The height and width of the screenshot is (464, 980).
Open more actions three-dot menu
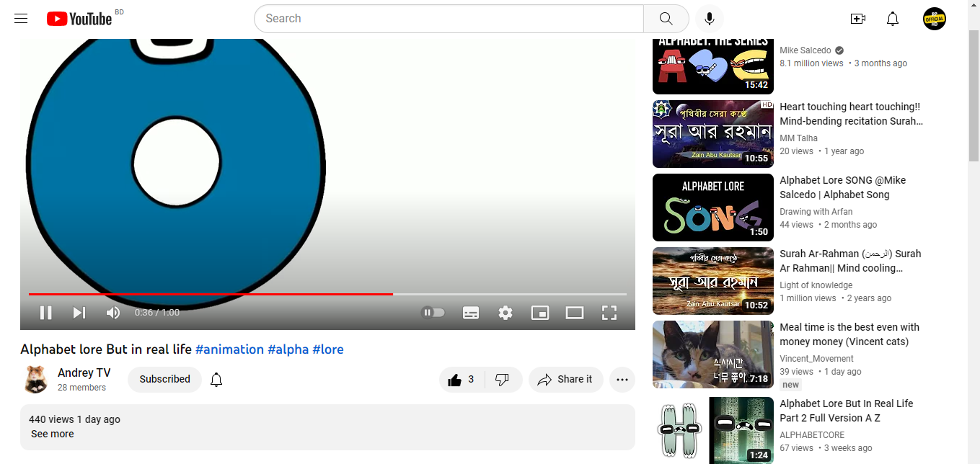click(x=622, y=380)
